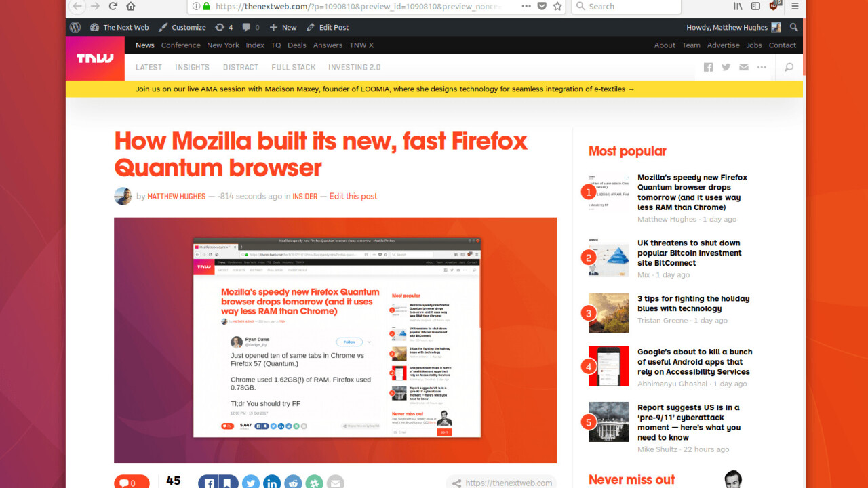Reload the page with the refresh icon
The image size is (868, 488).
click(113, 6)
